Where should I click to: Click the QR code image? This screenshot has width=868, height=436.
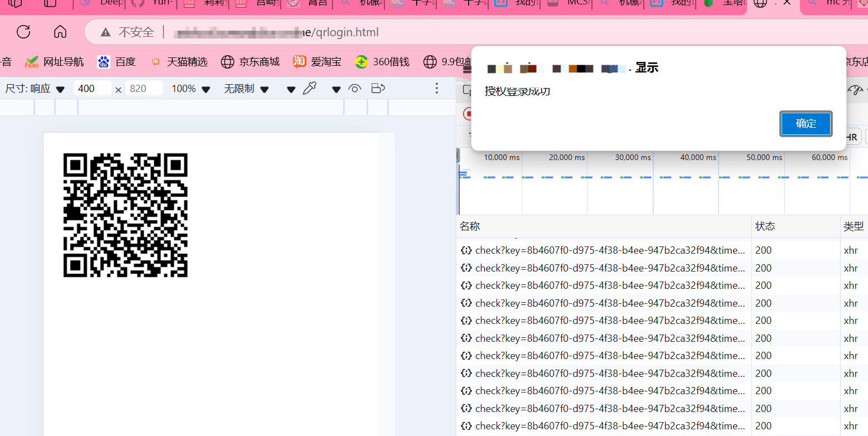126,215
